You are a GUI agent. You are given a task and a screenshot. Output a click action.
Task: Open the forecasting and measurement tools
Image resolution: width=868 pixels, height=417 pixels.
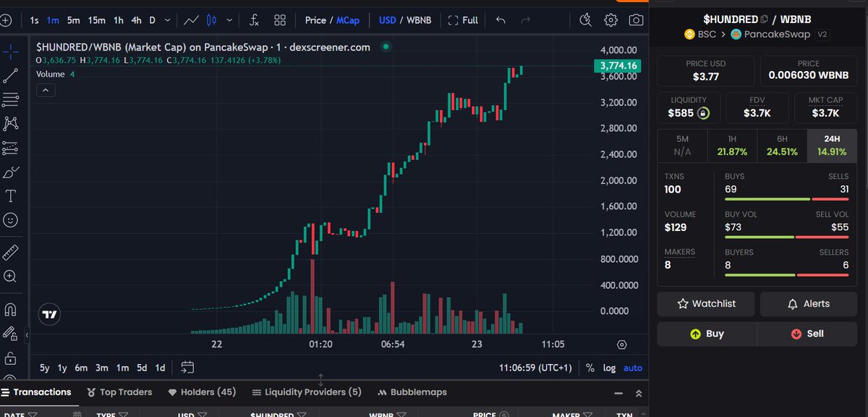click(11, 148)
